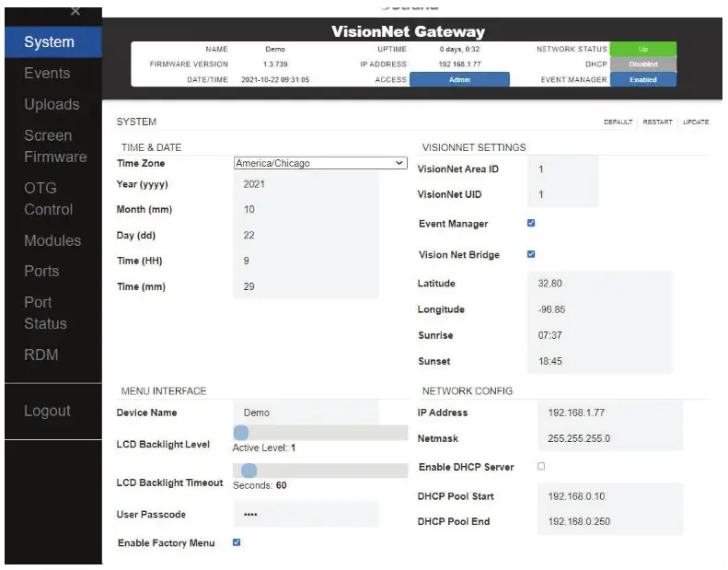Image resolution: width=728 pixels, height=570 pixels.
Task: Click the Sunrise time field
Action: (x=599, y=335)
